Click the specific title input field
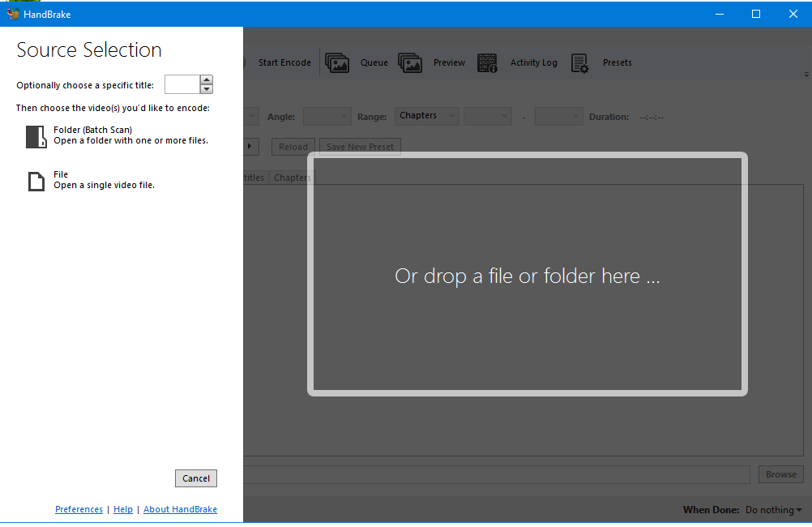Viewport: 812px width, 527px height. click(180, 84)
